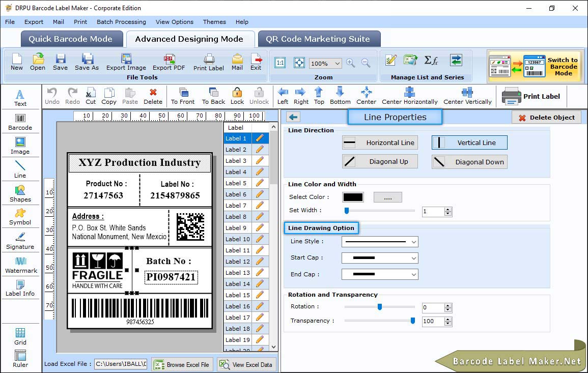Bring the object To Front

pyautogui.click(x=183, y=96)
